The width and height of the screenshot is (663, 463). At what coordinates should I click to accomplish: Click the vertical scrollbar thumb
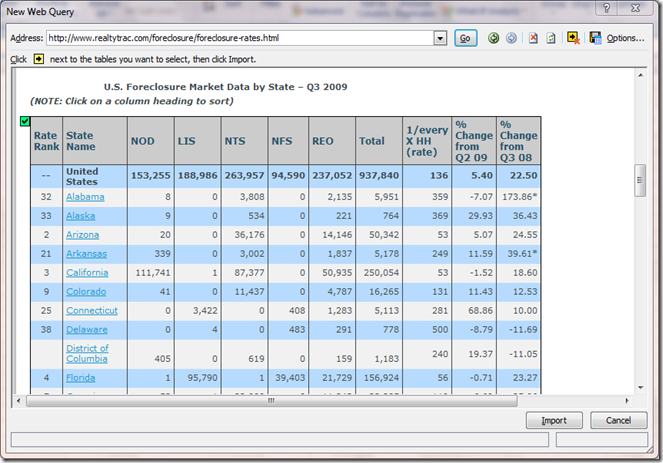click(640, 181)
